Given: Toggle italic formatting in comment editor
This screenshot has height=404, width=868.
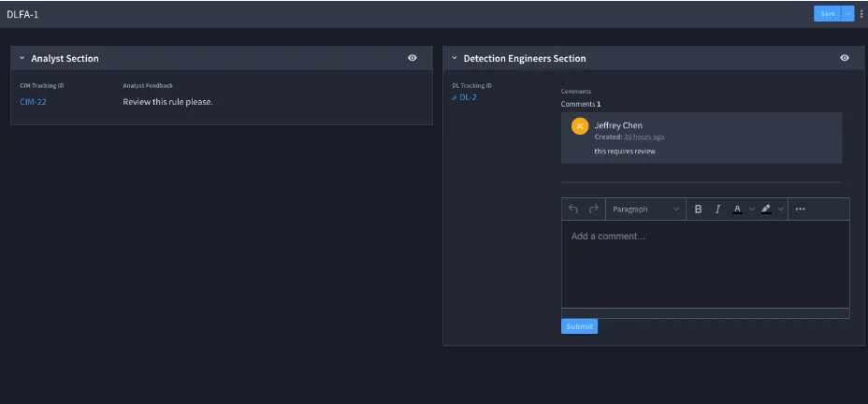Looking at the screenshot, I should click(718, 209).
